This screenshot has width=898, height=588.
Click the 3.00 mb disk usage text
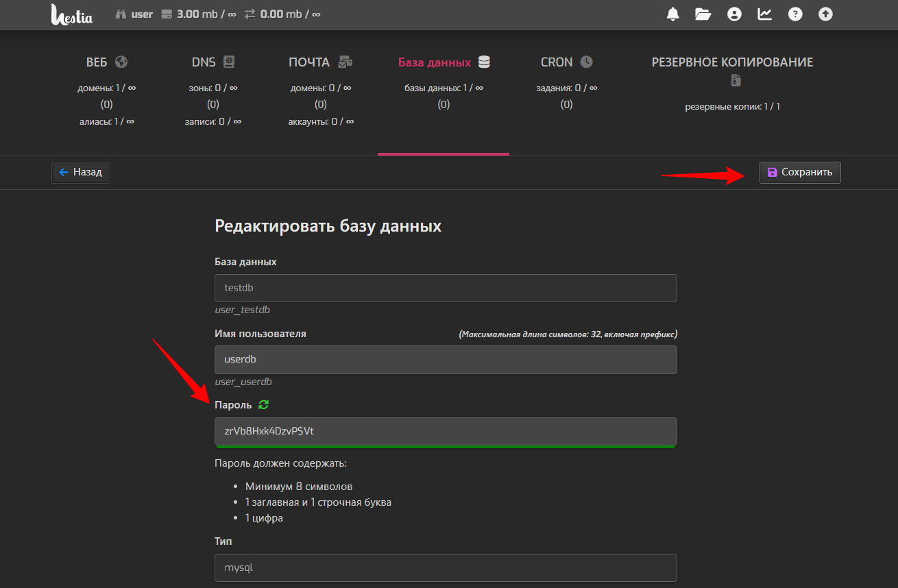point(206,14)
